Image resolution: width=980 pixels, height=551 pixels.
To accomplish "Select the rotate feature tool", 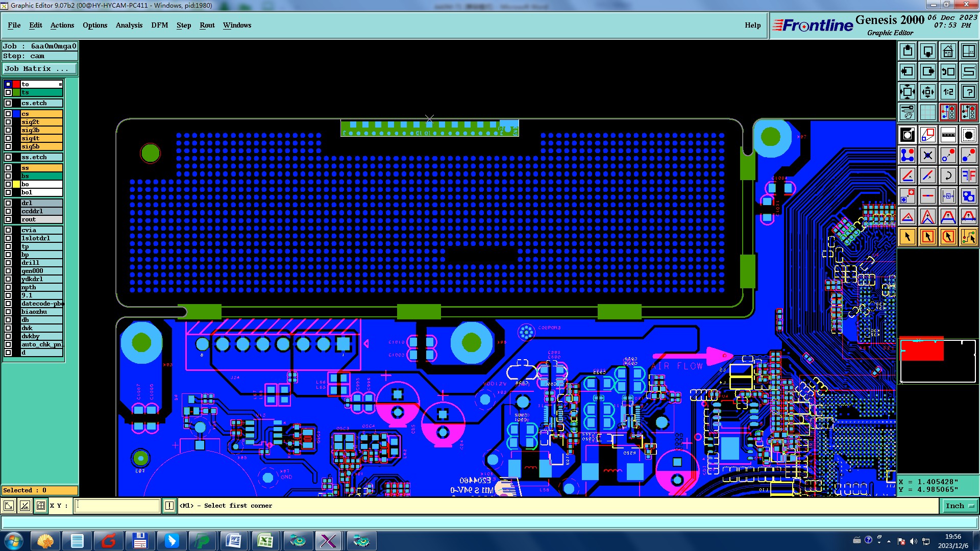I will pyautogui.click(x=948, y=176).
